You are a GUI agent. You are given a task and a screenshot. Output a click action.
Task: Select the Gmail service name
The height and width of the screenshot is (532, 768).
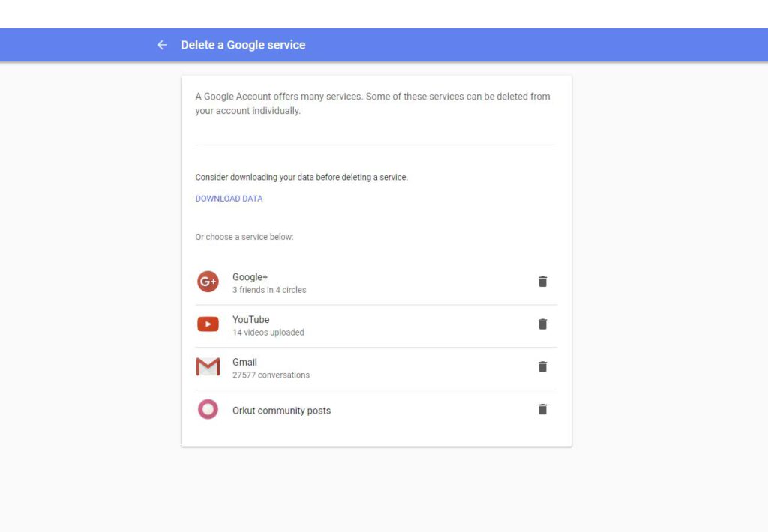coord(245,362)
